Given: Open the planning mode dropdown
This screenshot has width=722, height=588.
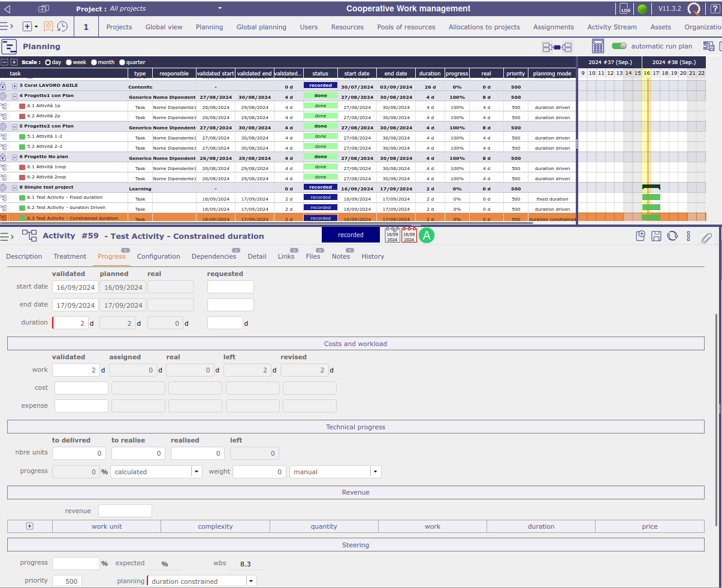Looking at the screenshot, I should pos(251,581).
